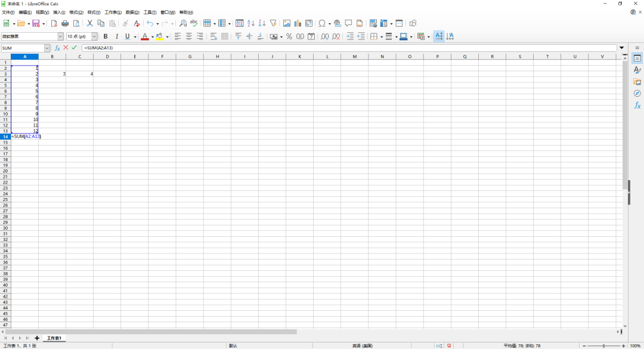Switch to the 工作表1 sheet tab
This screenshot has height=349, width=644.
(x=54, y=338)
